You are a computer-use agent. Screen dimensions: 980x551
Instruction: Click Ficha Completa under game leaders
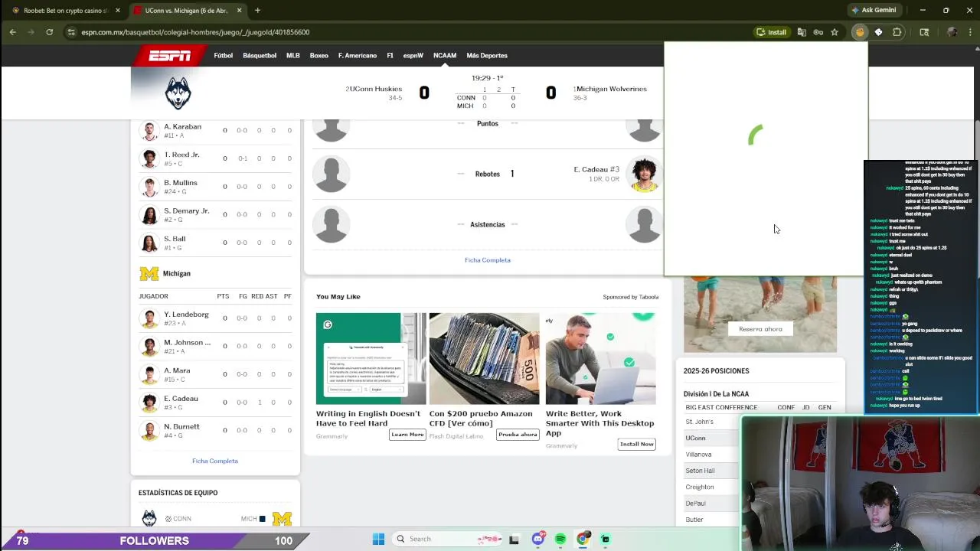(x=488, y=260)
